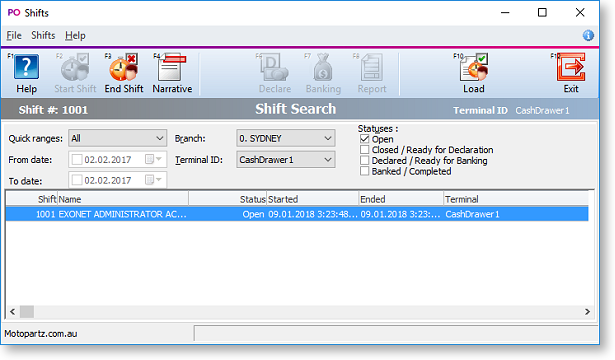Check Declared / Ready for Banking

(x=364, y=160)
